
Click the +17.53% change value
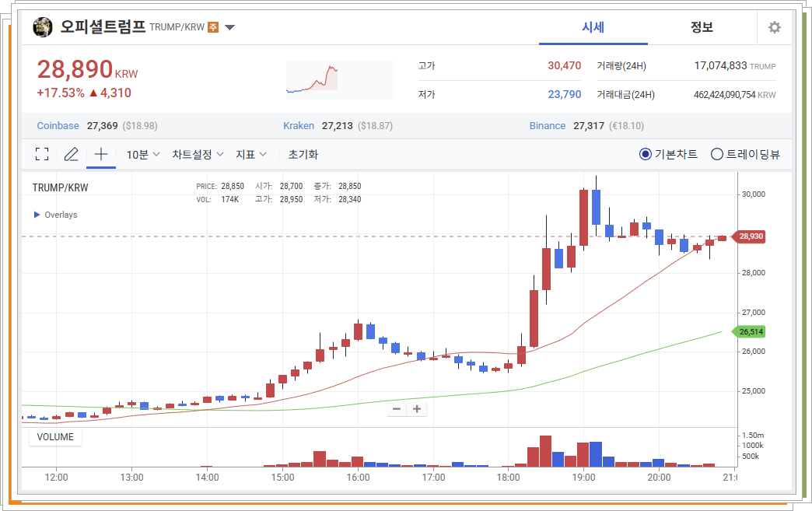pos(61,93)
